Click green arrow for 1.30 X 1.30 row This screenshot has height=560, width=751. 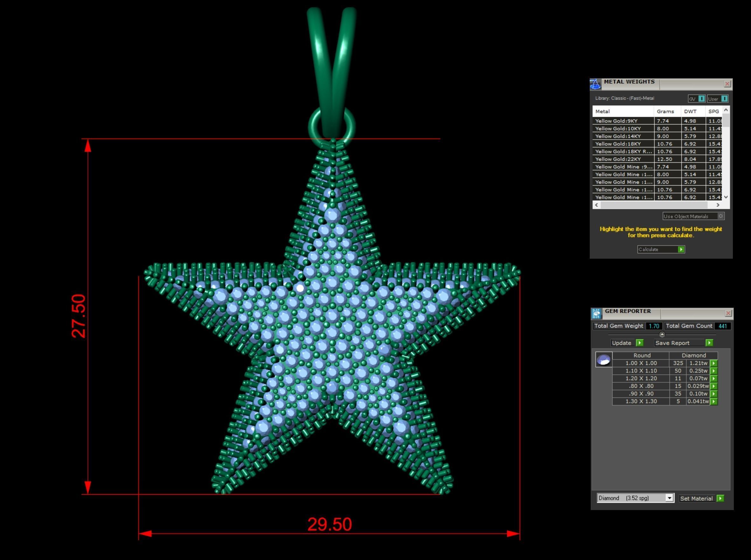(x=714, y=401)
